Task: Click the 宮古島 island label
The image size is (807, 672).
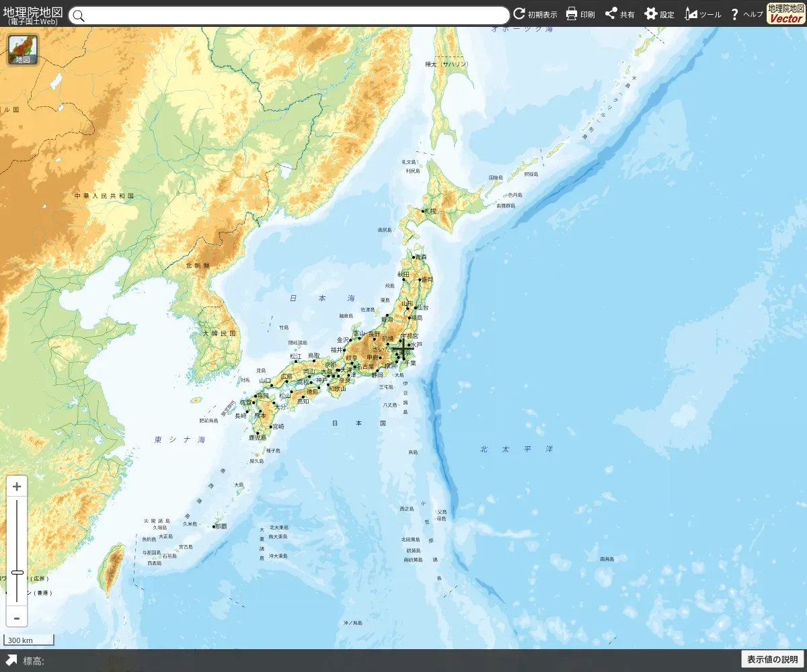Action: 186,547
